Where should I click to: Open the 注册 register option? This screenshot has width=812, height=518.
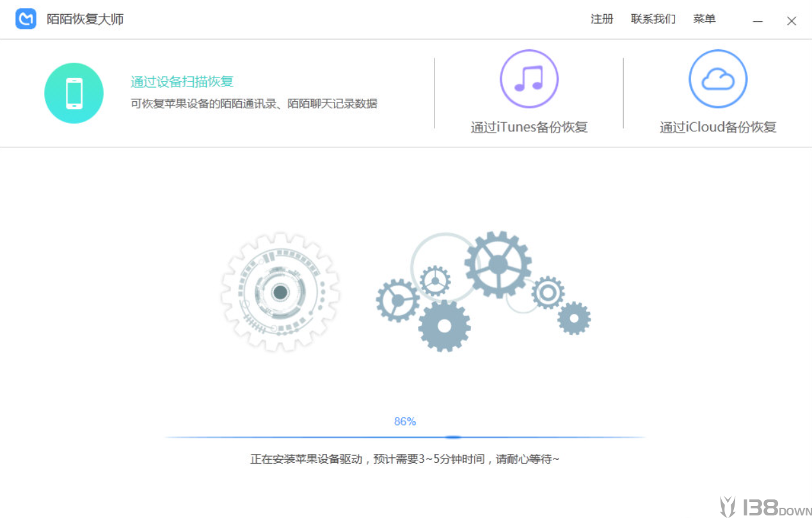[x=601, y=19]
